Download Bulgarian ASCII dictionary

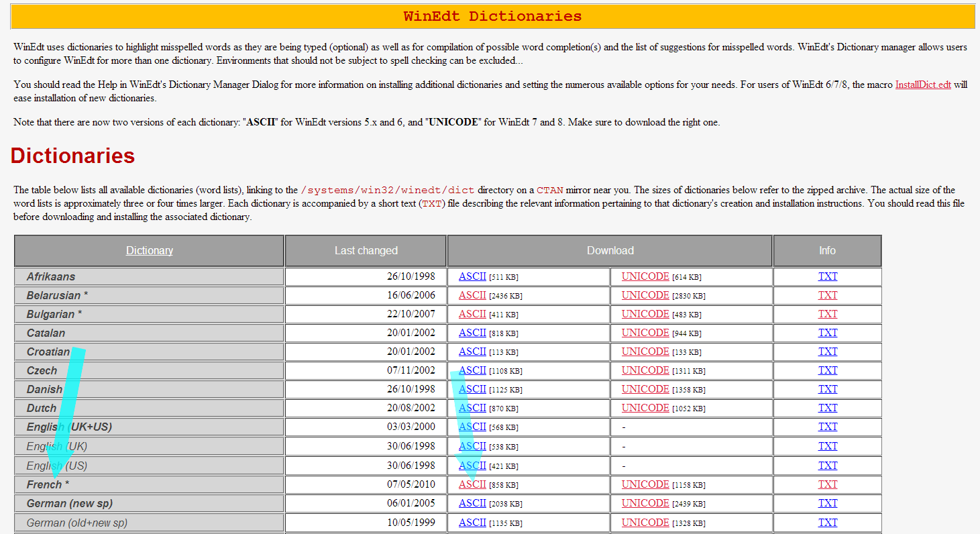tap(472, 314)
